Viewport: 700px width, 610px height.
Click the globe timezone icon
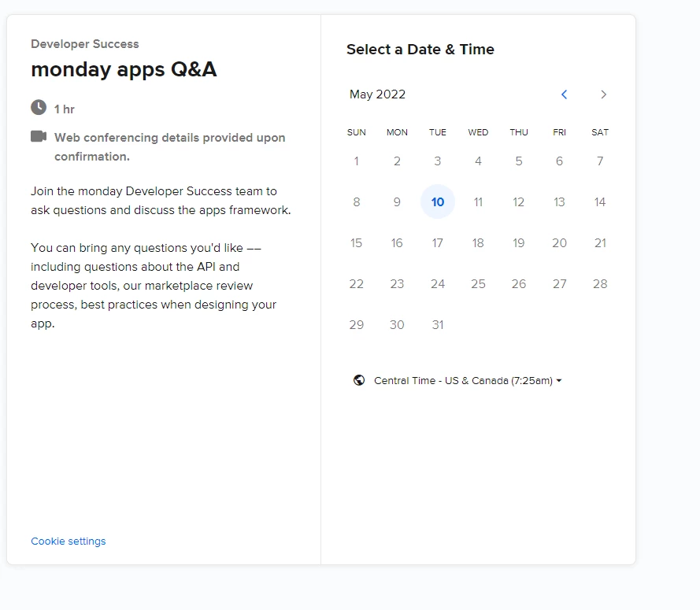(359, 380)
